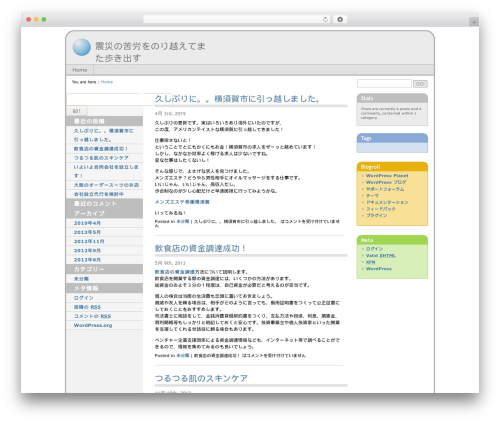Open the 2012年8月 archive
The image size is (500, 423).
[87, 260]
